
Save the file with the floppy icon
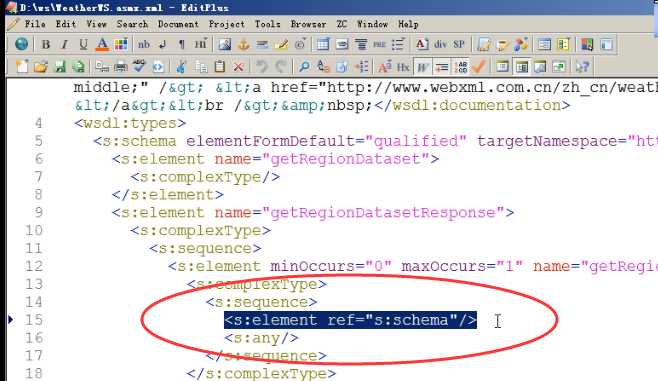(x=60, y=66)
